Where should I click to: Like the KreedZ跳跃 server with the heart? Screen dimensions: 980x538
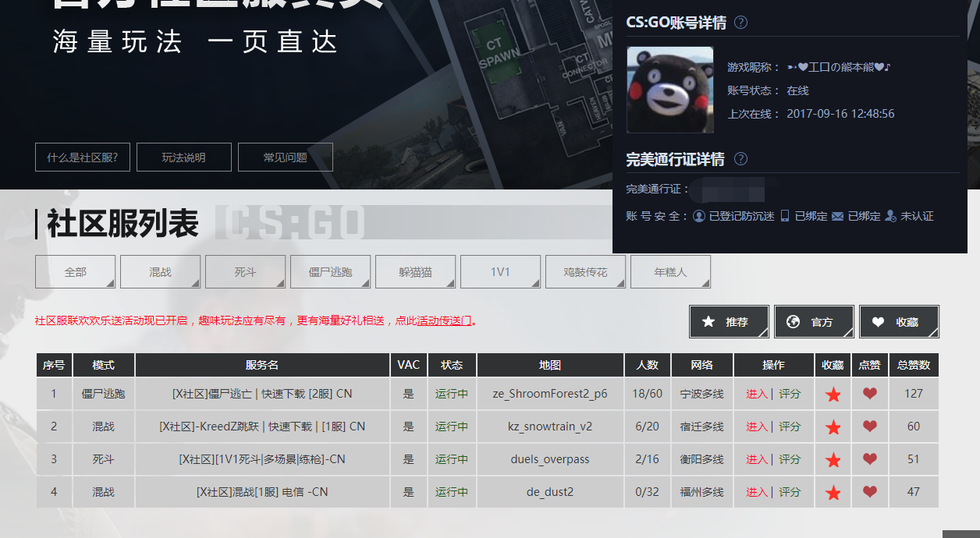click(x=869, y=427)
